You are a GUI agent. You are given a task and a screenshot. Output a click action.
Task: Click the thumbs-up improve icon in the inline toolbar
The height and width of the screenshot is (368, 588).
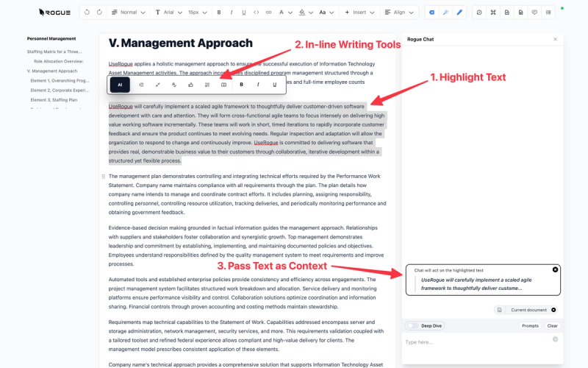[x=190, y=85]
